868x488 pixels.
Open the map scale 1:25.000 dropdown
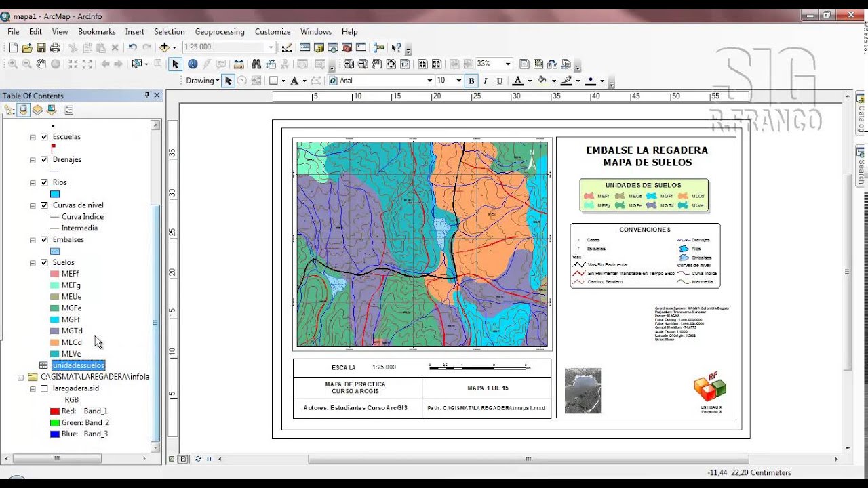(271, 47)
